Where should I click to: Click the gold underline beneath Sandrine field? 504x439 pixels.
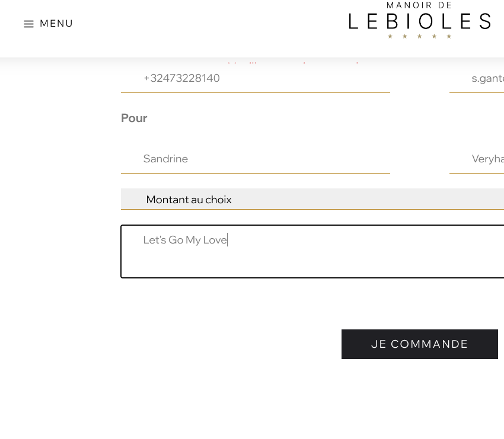click(255, 173)
